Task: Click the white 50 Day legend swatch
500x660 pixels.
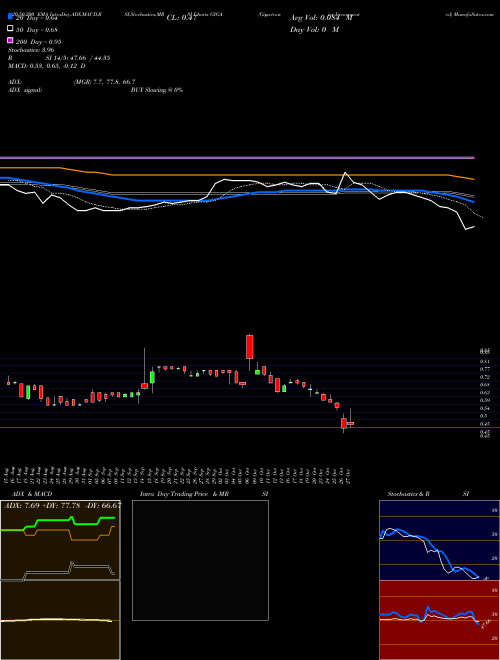Action: (x=10, y=29)
